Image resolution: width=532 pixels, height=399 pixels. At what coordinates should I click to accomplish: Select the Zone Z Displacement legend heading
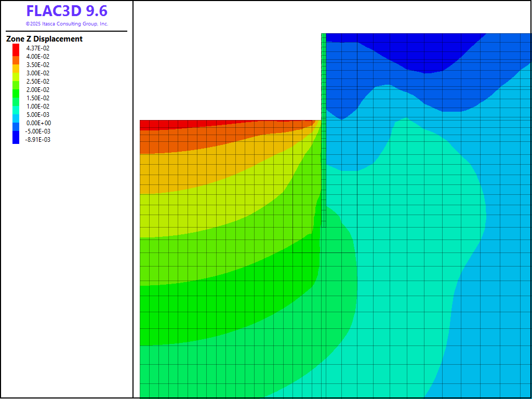click(44, 39)
